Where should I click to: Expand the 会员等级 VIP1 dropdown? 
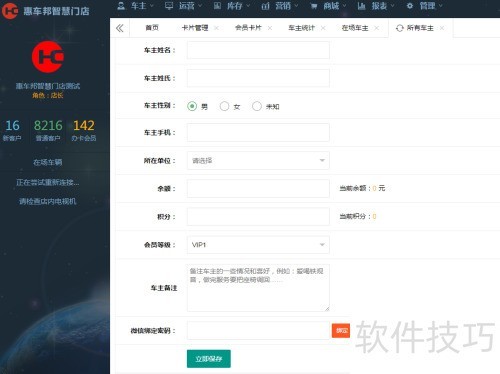coord(258,245)
